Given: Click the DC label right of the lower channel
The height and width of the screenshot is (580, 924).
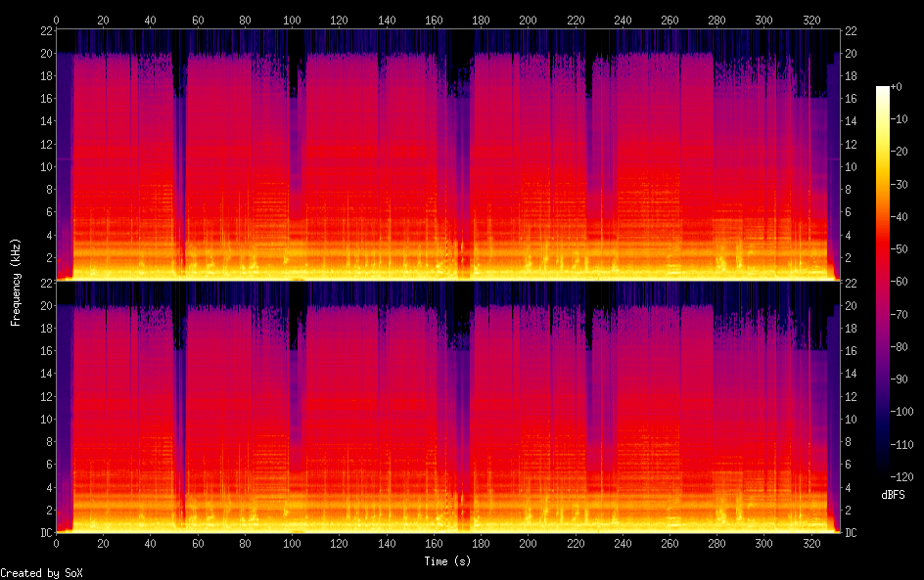Looking at the screenshot, I should click(x=851, y=533).
